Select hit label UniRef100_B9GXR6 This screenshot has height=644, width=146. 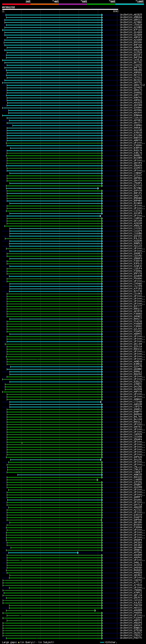click(x=131, y=70)
